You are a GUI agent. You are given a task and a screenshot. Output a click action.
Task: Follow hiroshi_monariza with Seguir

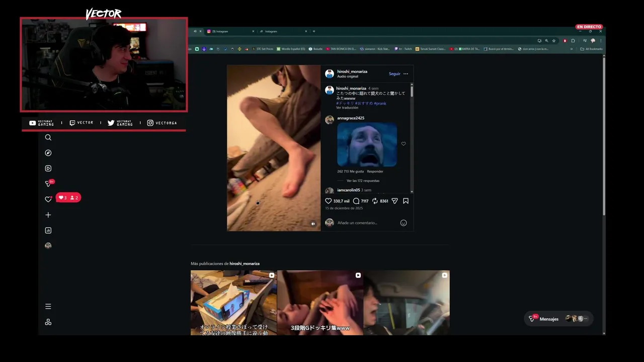point(394,74)
